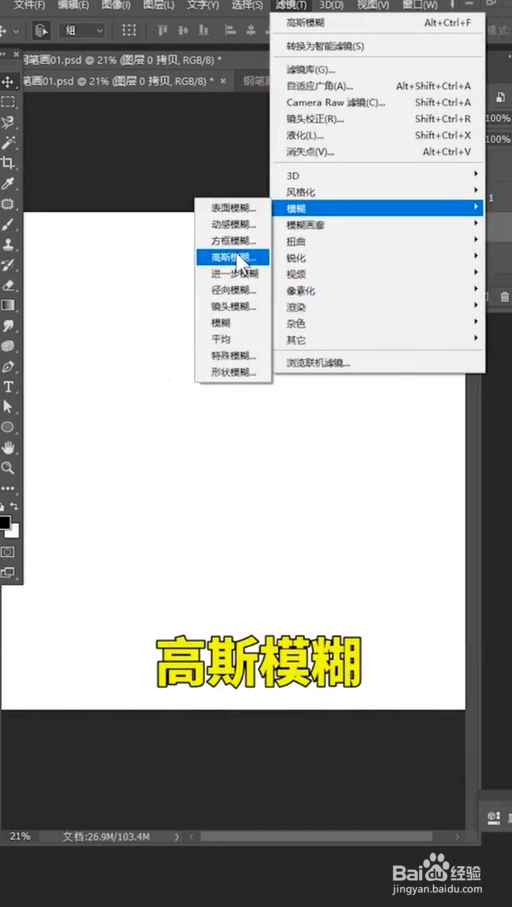Toggle Show Transform Controls icon

(x=129, y=30)
